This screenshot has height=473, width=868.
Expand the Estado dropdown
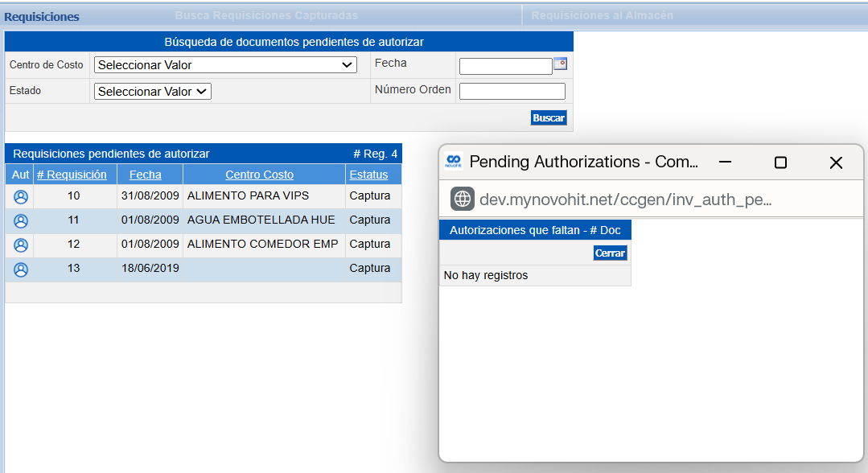[152, 92]
